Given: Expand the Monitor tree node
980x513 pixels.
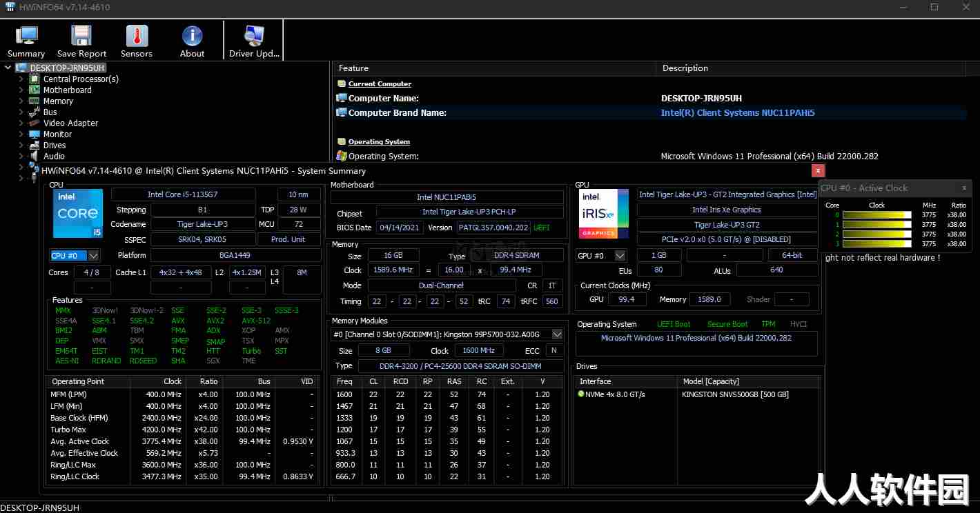Looking at the screenshot, I should pyautogui.click(x=21, y=134).
